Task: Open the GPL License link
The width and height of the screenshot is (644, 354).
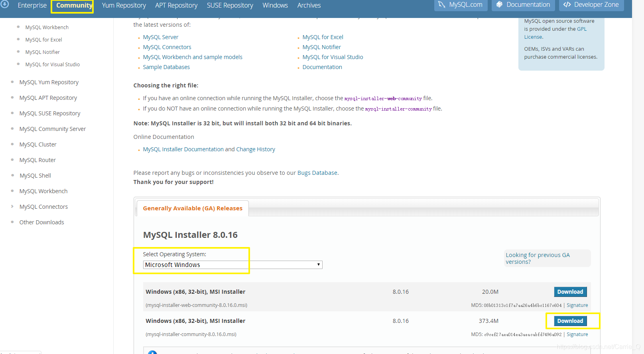Action: (x=555, y=33)
